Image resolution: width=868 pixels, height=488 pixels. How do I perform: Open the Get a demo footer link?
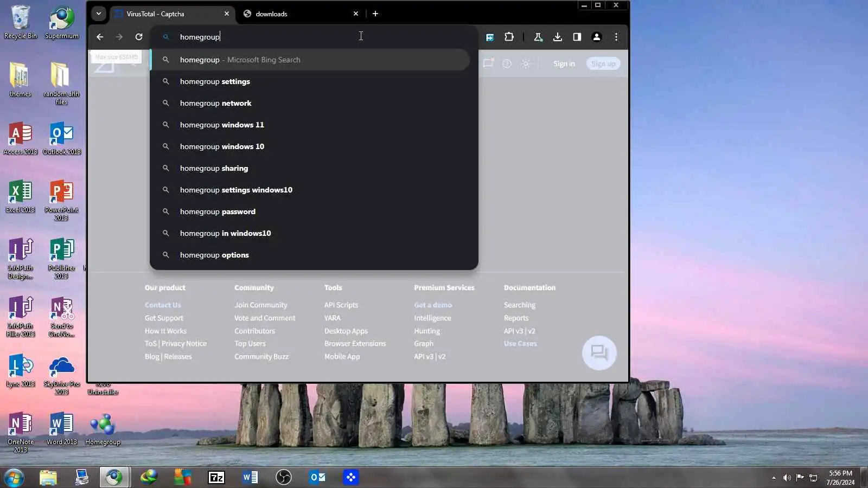click(x=433, y=305)
